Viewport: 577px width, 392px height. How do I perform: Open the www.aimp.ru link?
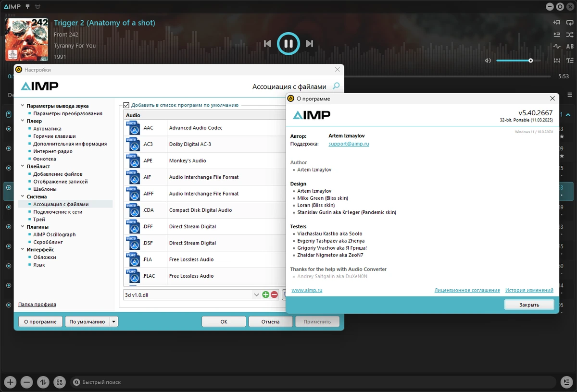point(307,290)
